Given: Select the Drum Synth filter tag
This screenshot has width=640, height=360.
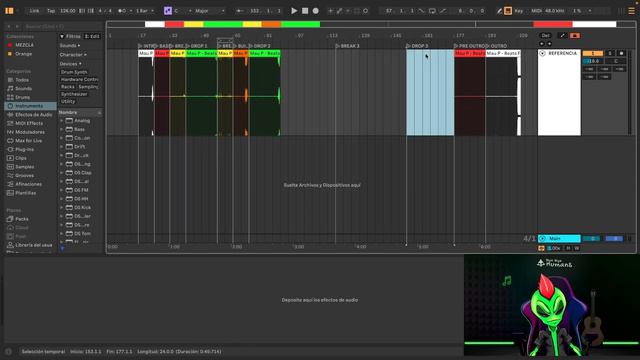Looking at the screenshot, I should [74, 72].
